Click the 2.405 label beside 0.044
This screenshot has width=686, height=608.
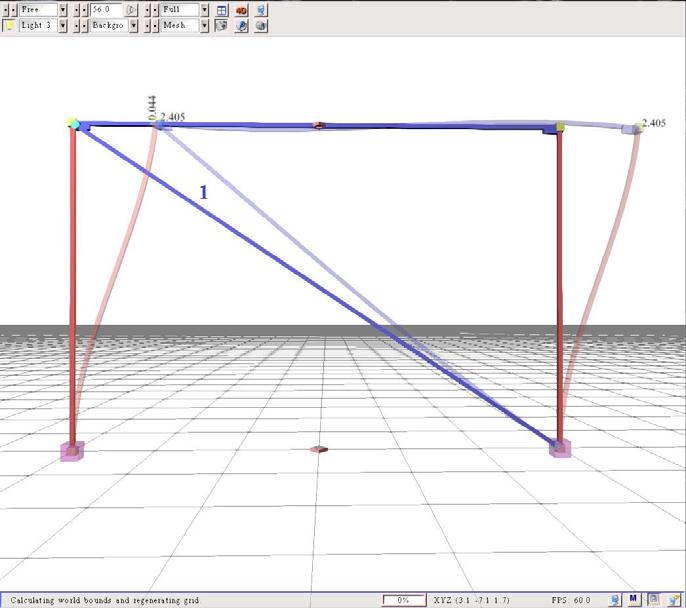(x=172, y=117)
